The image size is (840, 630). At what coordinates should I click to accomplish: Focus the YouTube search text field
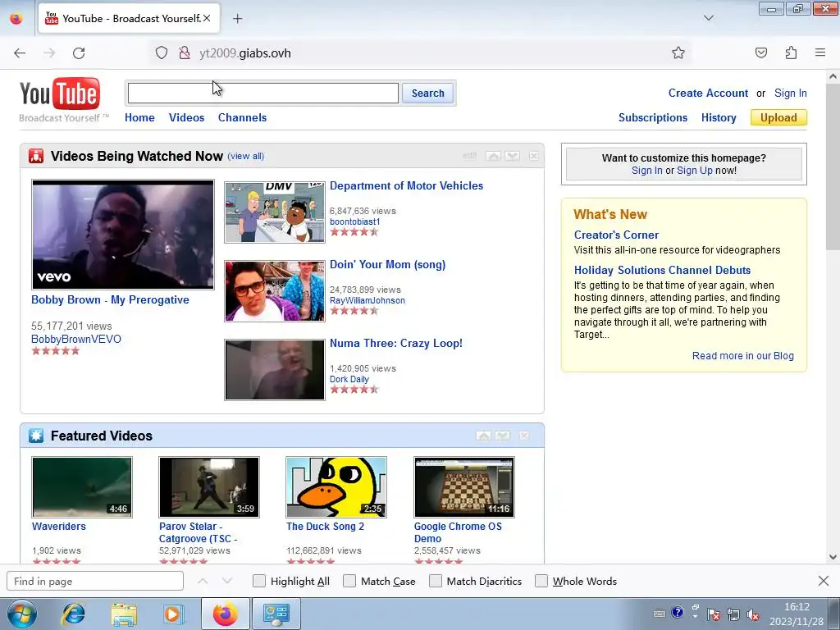[263, 94]
